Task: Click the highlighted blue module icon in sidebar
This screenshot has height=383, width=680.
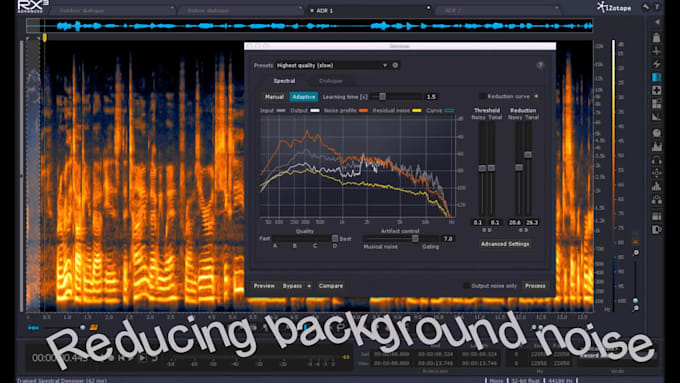Action: pyautogui.click(x=657, y=77)
